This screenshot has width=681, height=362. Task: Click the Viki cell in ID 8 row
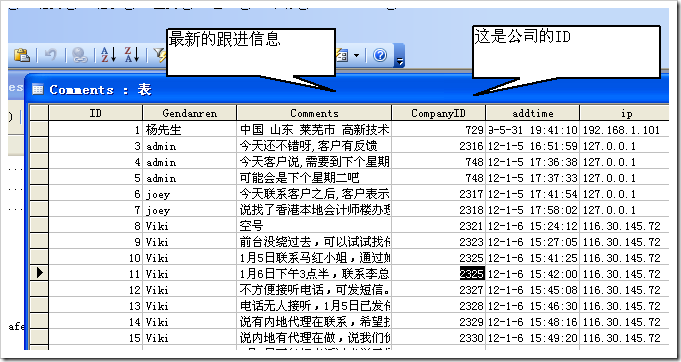pos(189,226)
